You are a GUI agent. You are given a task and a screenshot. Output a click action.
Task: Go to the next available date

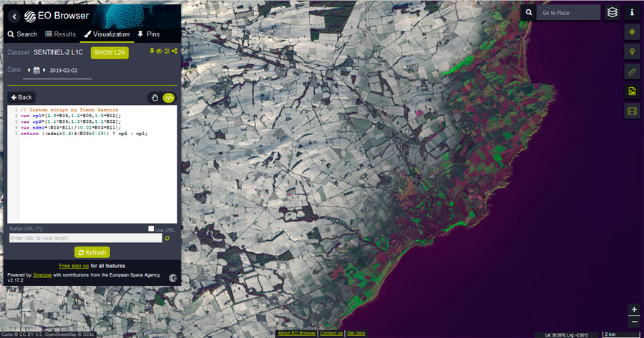44,70
